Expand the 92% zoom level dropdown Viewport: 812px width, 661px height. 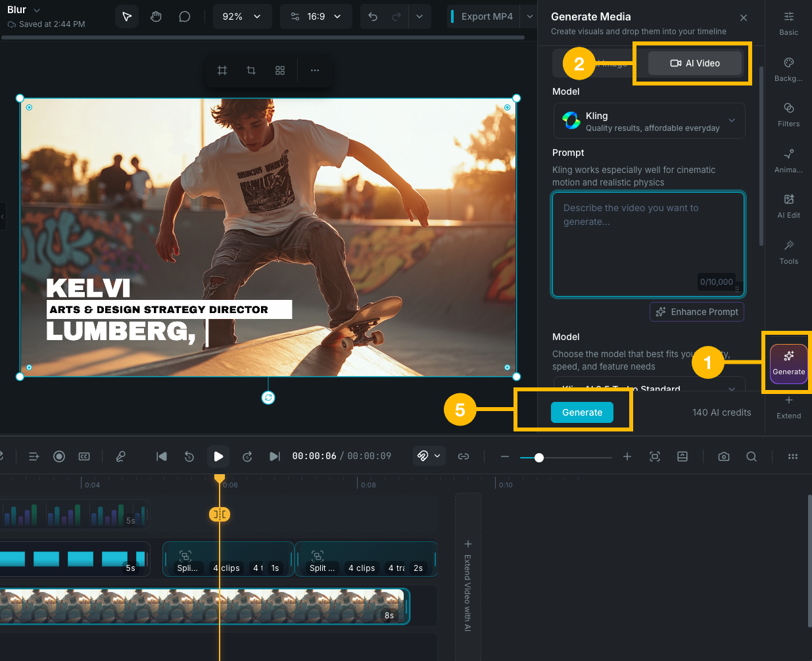point(242,16)
